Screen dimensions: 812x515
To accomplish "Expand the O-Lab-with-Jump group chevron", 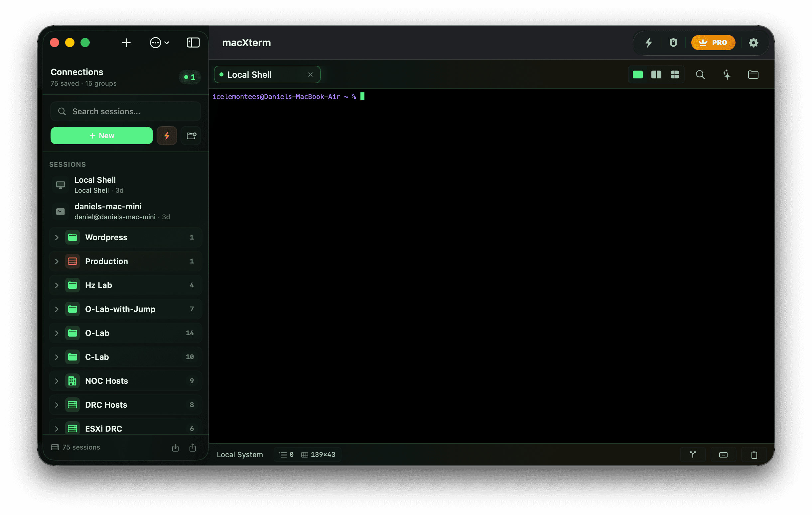I will 57,309.
